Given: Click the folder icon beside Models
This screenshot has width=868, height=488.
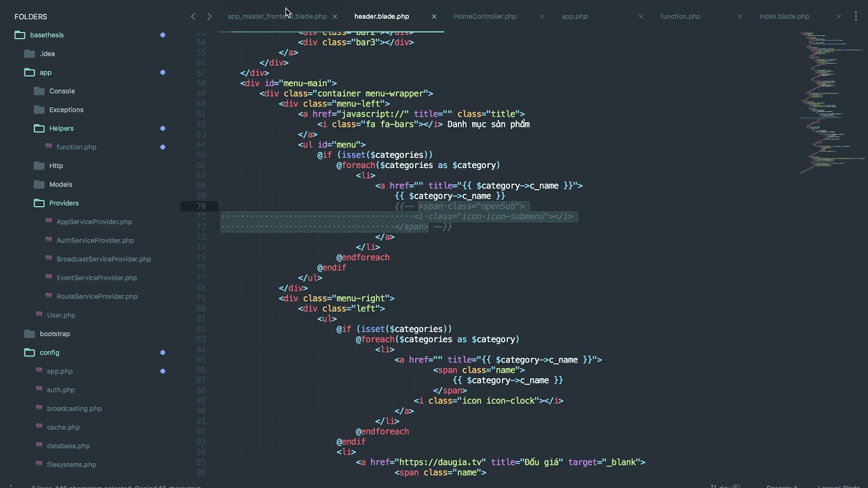Looking at the screenshot, I should pyautogui.click(x=39, y=184).
